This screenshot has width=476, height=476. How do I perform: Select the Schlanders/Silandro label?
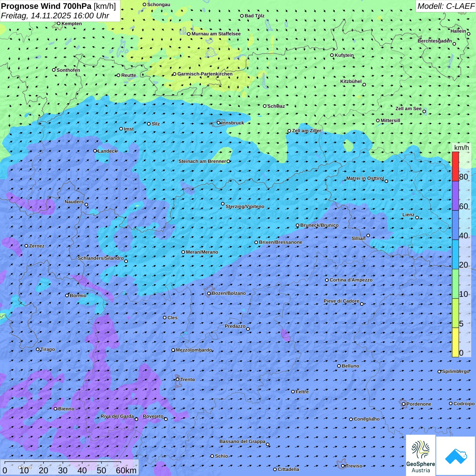[101, 258]
